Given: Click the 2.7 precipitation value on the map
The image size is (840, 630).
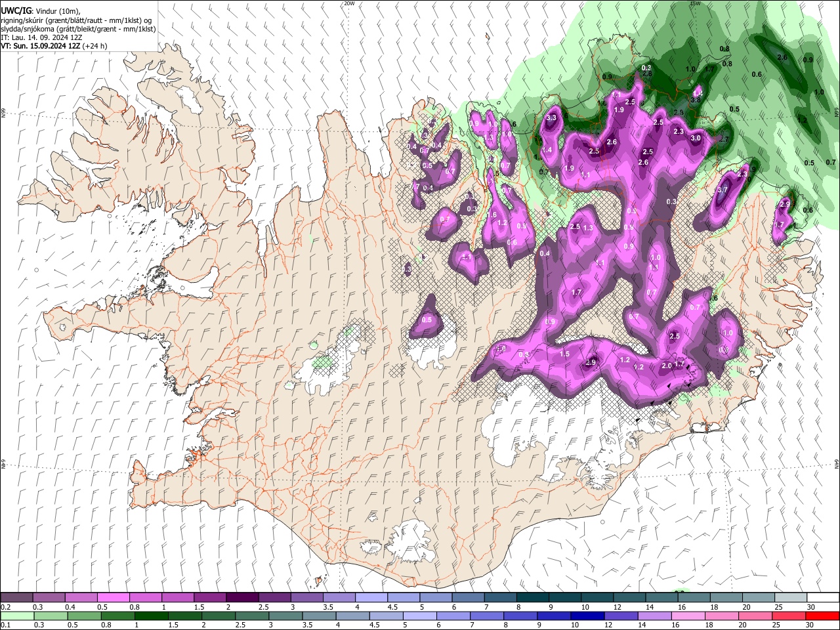Looking at the screenshot, I should [x=724, y=140].
